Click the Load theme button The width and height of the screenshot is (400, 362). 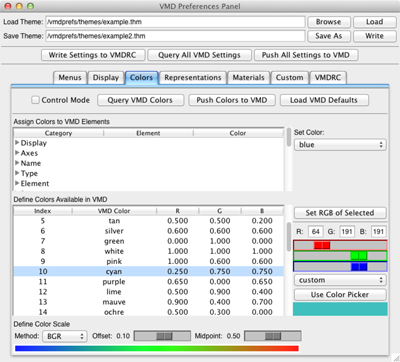click(x=375, y=22)
